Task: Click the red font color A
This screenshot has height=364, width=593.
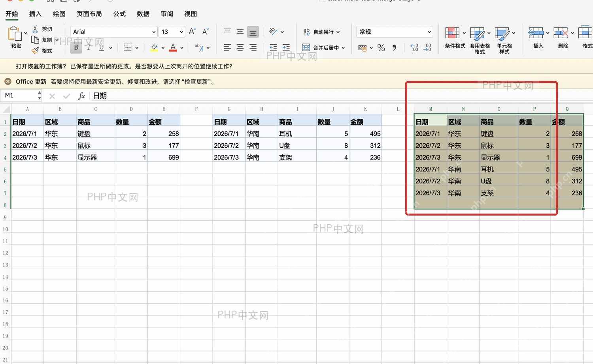Action: [173, 48]
